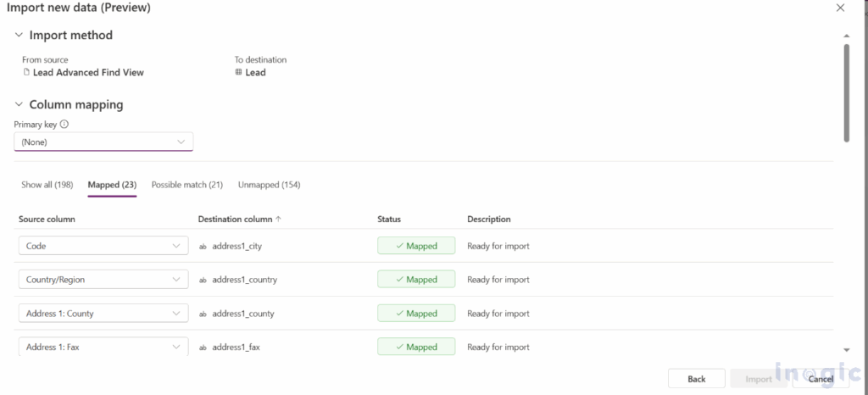Screen dimensions: 868x395
Task: Click the Primary key info icon
Action: pyautogui.click(x=64, y=124)
